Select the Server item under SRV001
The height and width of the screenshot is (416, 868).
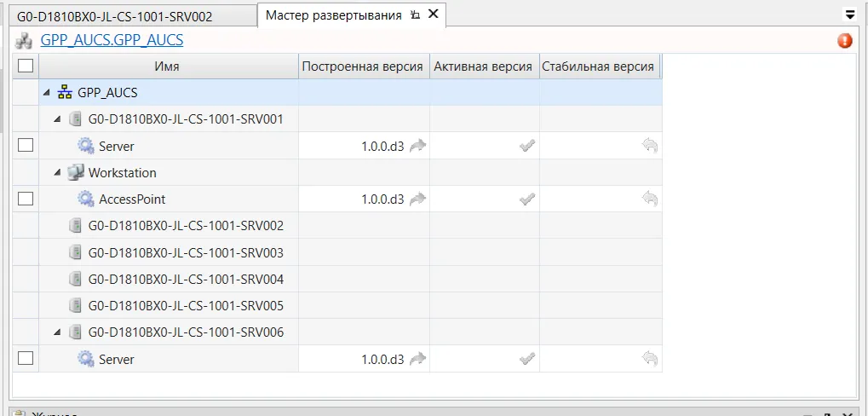[116, 147]
